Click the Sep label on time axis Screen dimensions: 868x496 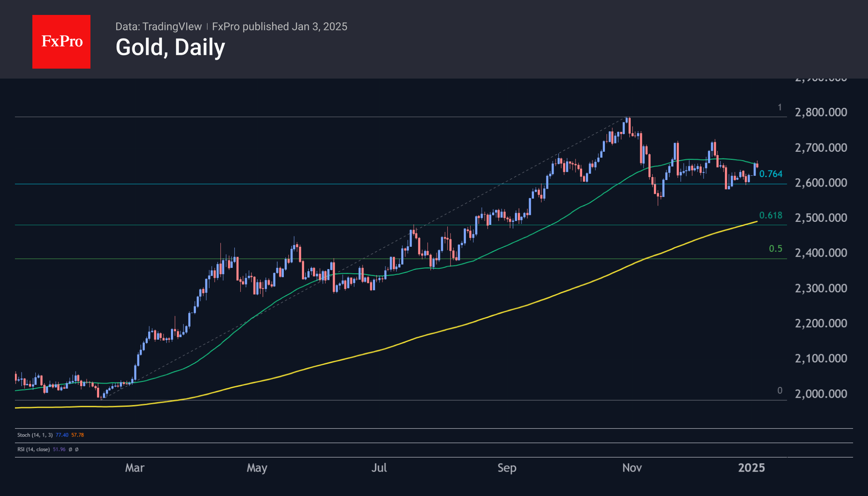click(x=507, y=468)
